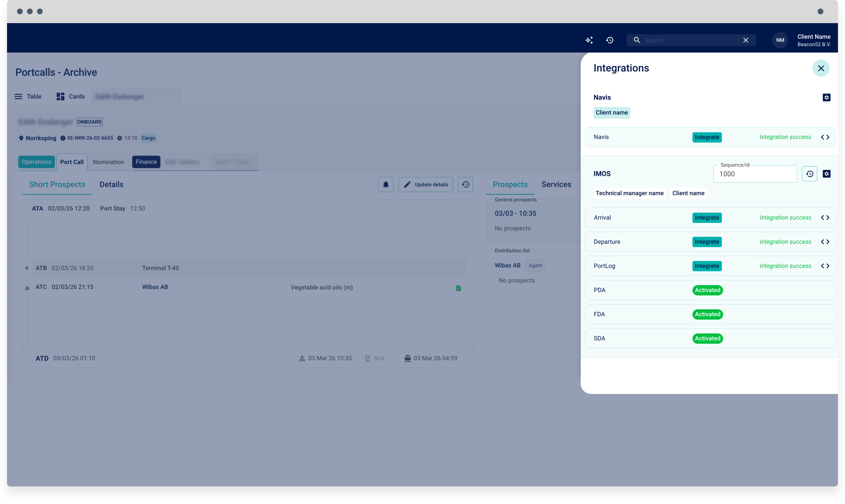Expand code view for Navis integration
Screen dimensions: 845x504
pos(825,137)
